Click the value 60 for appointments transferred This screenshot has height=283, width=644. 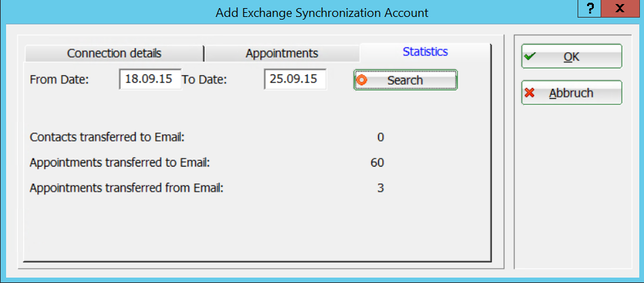pyautogui.click(x=377, y=162)
